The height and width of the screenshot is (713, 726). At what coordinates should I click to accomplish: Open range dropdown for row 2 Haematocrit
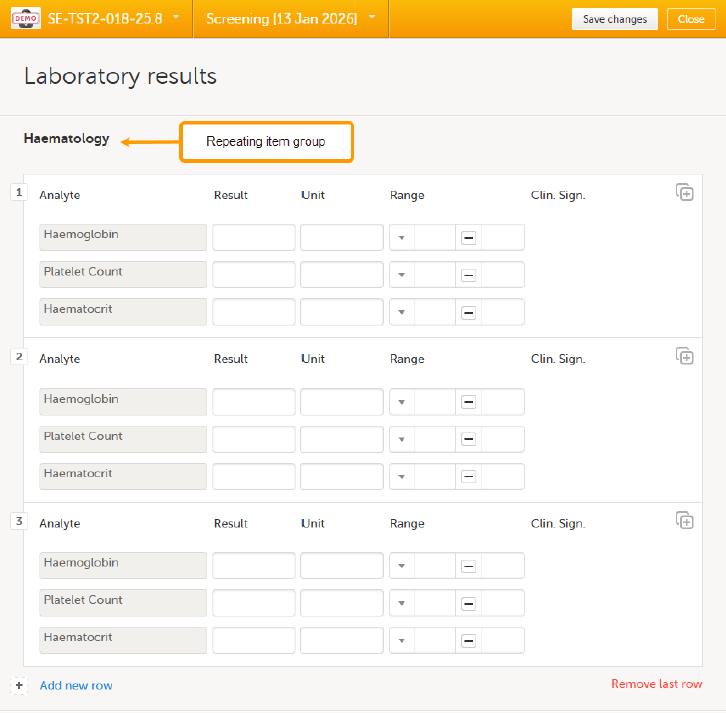click(401, 477)
